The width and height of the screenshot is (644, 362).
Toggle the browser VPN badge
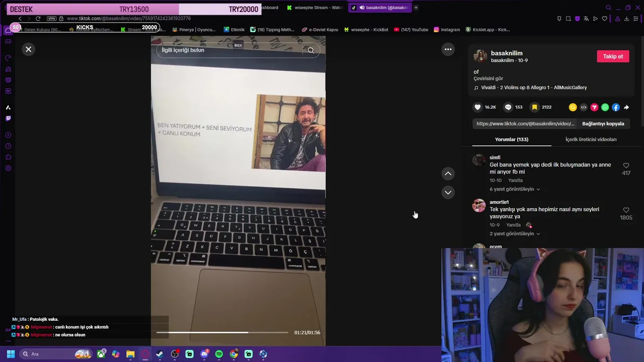point(51,19)
